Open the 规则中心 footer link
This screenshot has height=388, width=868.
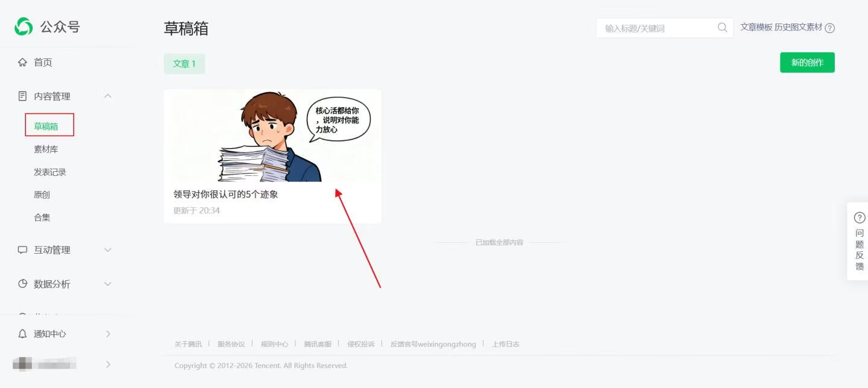coord(274,344)
